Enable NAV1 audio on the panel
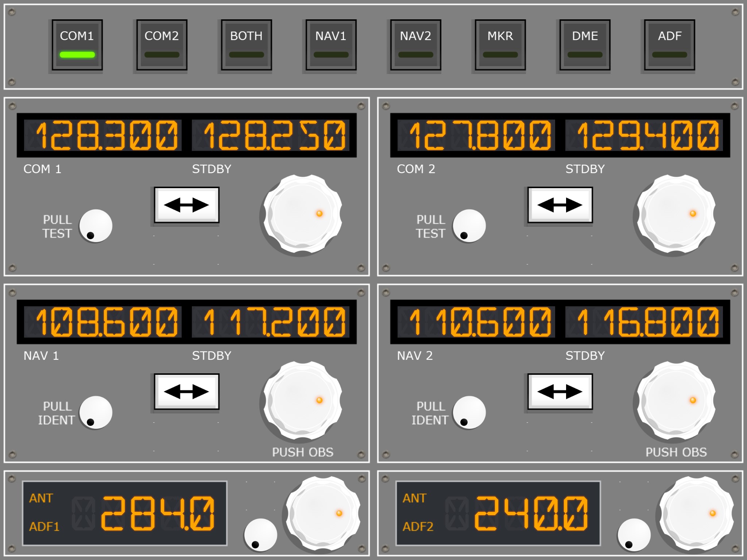Image resolution: width=747 pixels, height=560 pixels. pyautogui.click(x=331, y=45)
